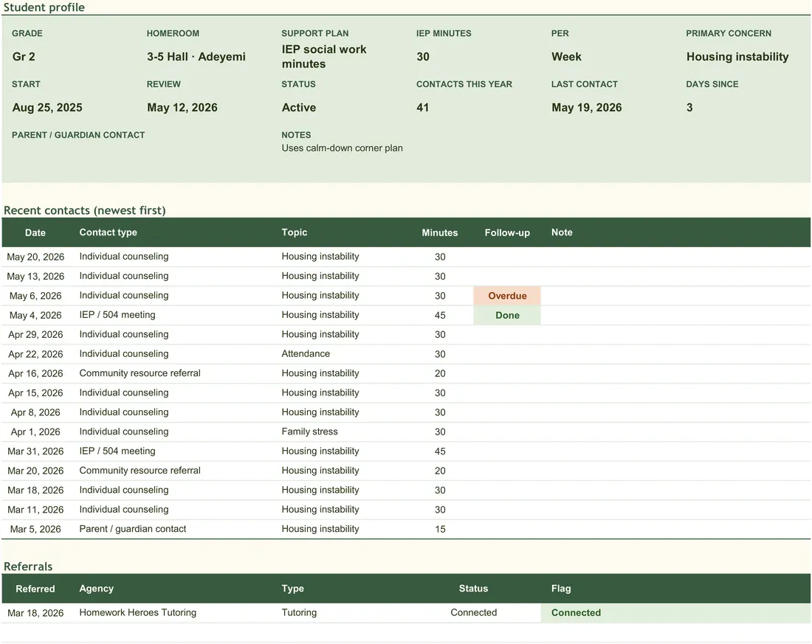Select IEP minutes value '30' in profile
The width and height of the screenshot is (812, 644).
pyautogui.click(x=422, y=56)
